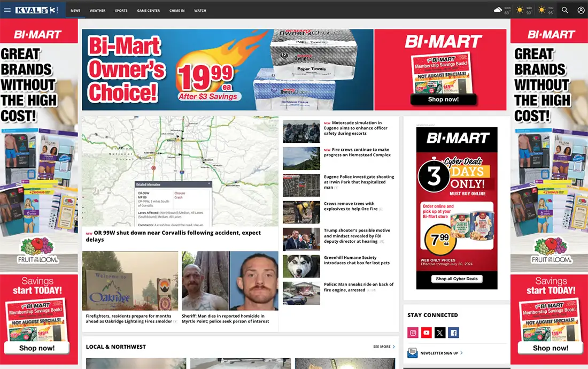Click the red crash marker on the map
Image resolution: width=588 pixels, height=369 pixels.
153,168
